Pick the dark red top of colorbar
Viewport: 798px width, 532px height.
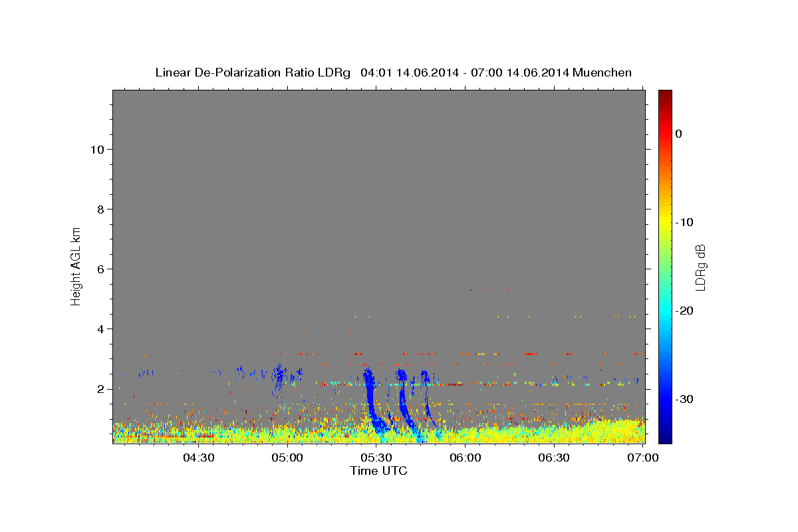(x=665, y=95)
